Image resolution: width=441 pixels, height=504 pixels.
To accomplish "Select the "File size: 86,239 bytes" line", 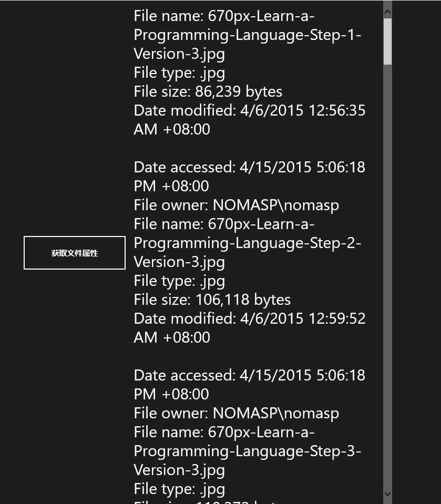I will click(208, 91).
